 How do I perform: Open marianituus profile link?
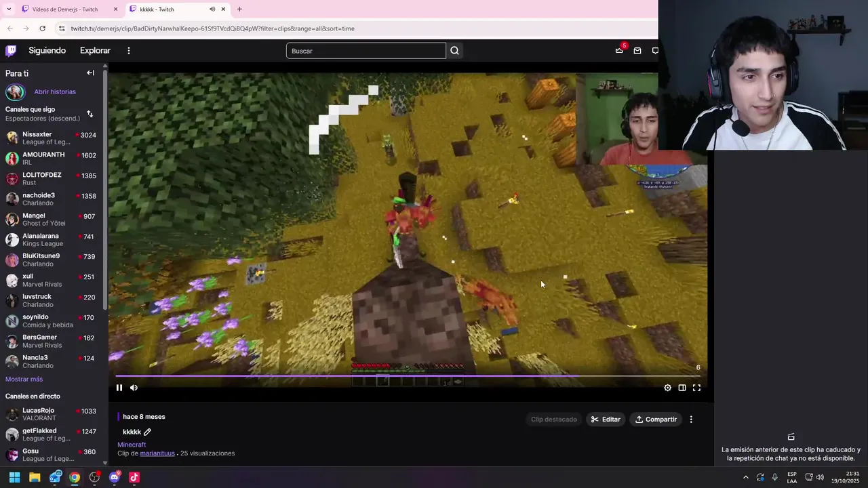coord(157,453)
